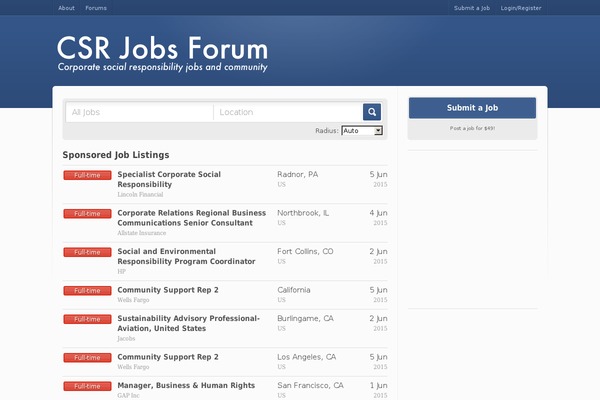
Task: Click Full-time badge on Specialist Corporate listing
Action: point(87,175)
